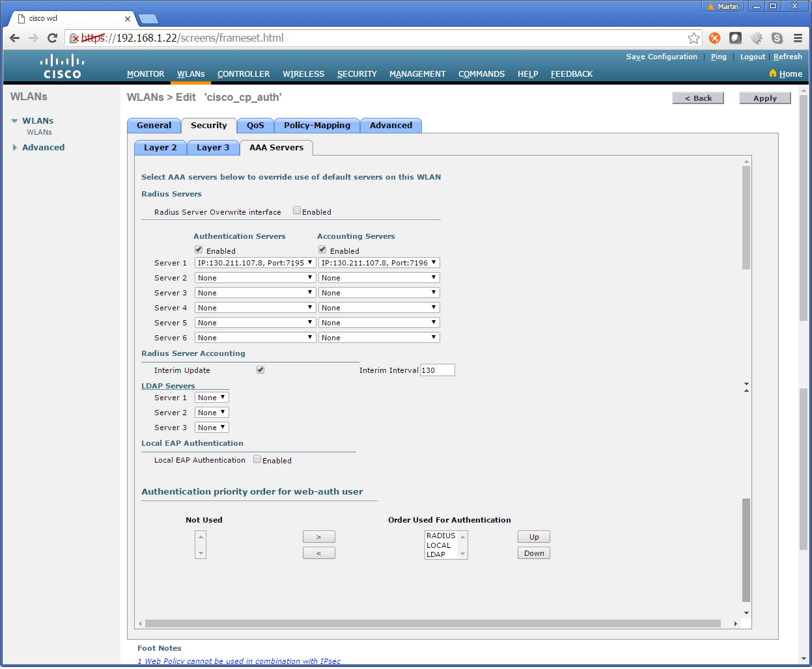
Task: Reload the page with the refresh icon
Action: point(52,38)
